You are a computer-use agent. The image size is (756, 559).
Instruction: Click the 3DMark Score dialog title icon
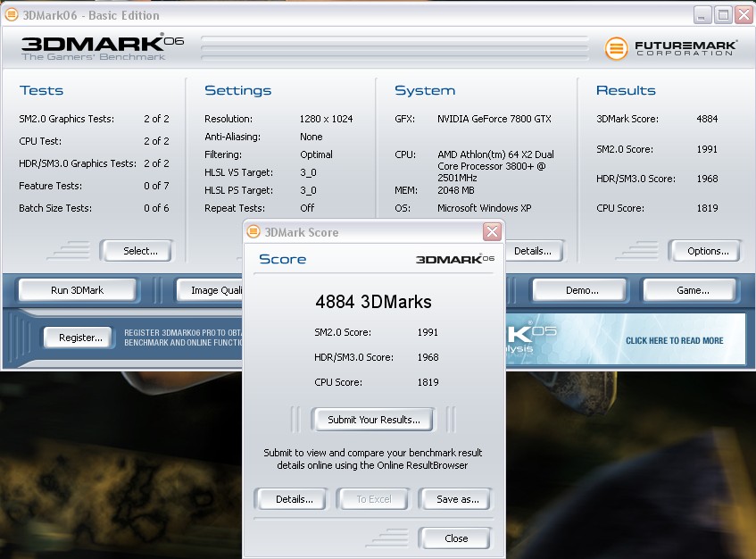(x=253, y=232)
